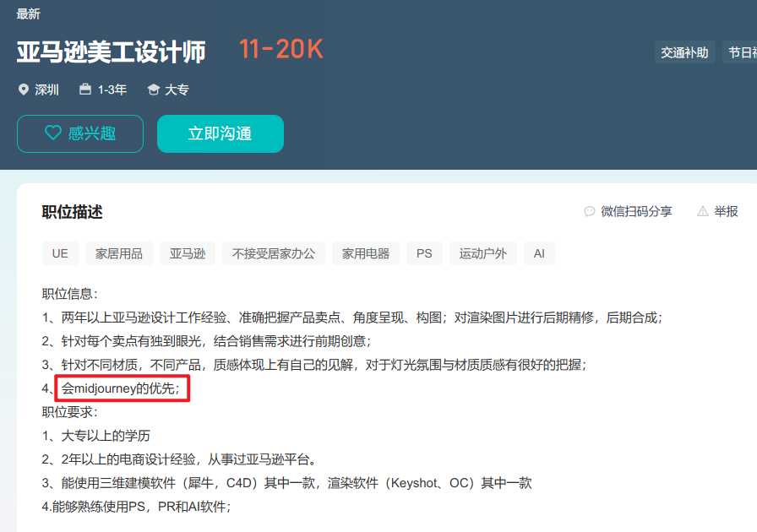The image size is (757, 532).
Task: Click the heart icon in 感兴趣 button
Action: tap(53, 133)
